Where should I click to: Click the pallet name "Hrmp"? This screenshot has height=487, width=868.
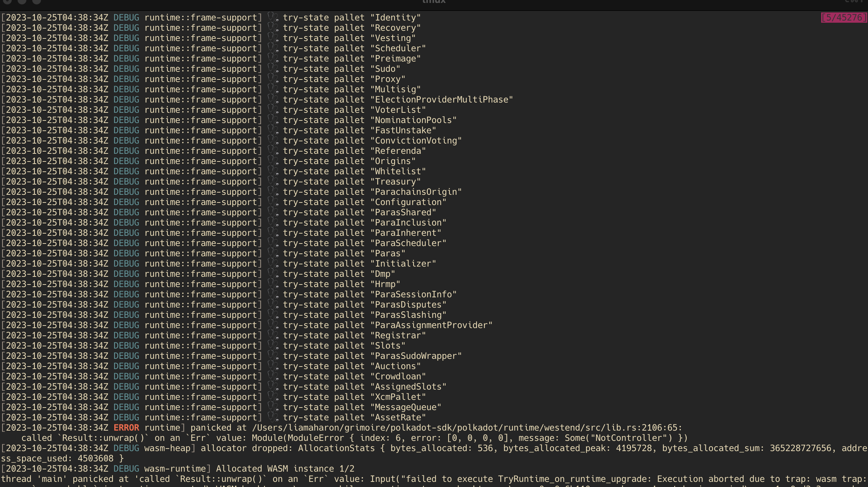[385, 284]
